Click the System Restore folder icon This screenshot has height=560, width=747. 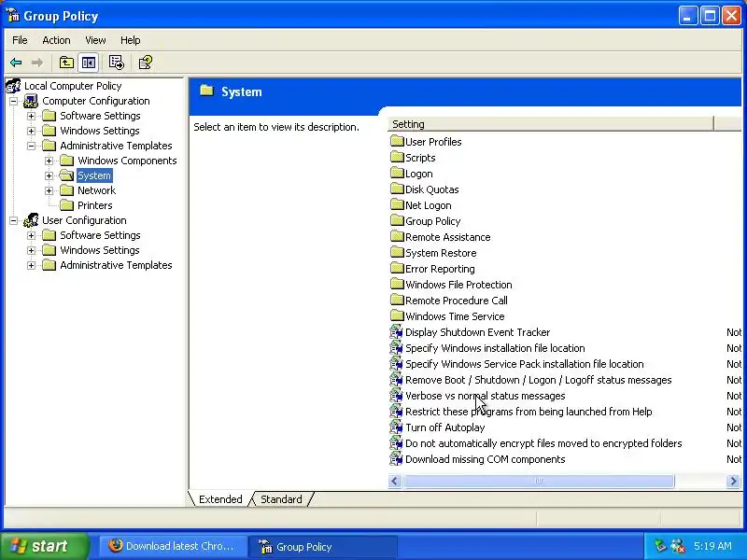tap(397, 252)
